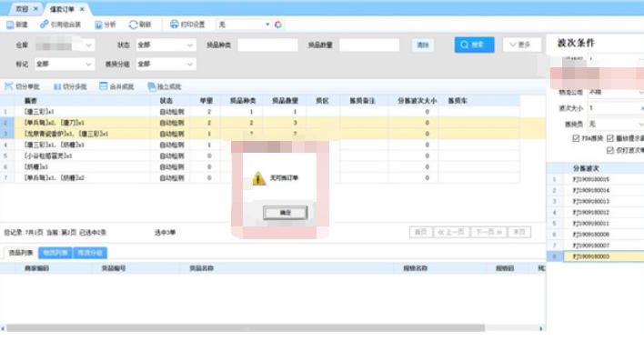
Task: Click 上一页 previous page button
Action: pos(451,232)
